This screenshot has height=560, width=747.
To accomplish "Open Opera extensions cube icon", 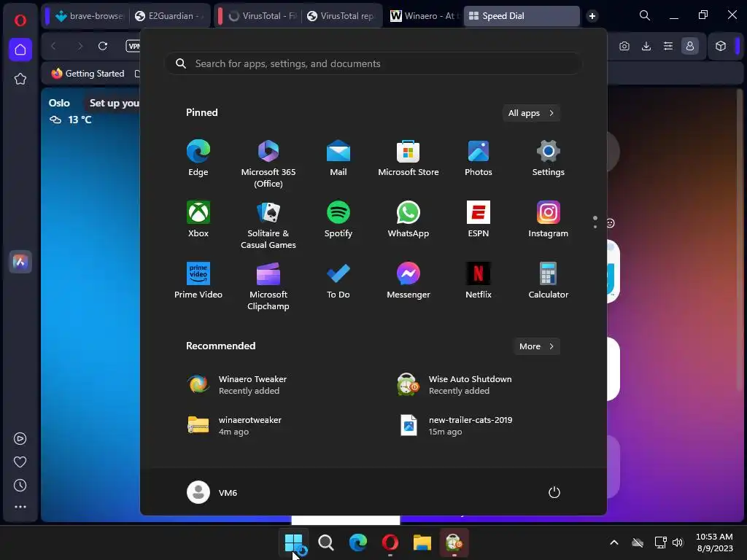I will pos(721,46).
